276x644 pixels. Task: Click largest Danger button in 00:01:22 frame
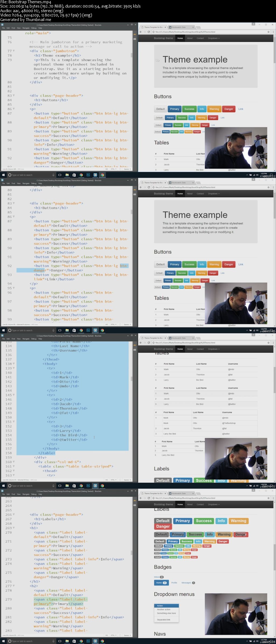[229, 109]
